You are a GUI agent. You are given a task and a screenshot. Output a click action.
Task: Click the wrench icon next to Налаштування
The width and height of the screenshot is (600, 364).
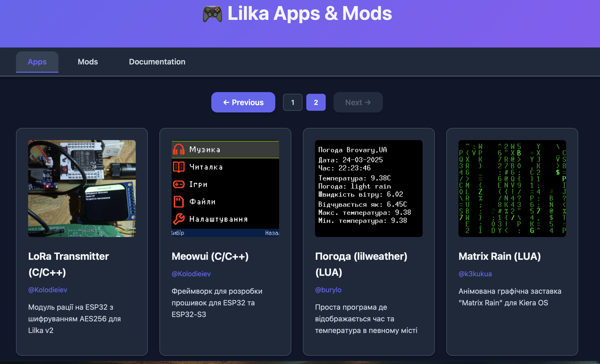coord(179,219)
